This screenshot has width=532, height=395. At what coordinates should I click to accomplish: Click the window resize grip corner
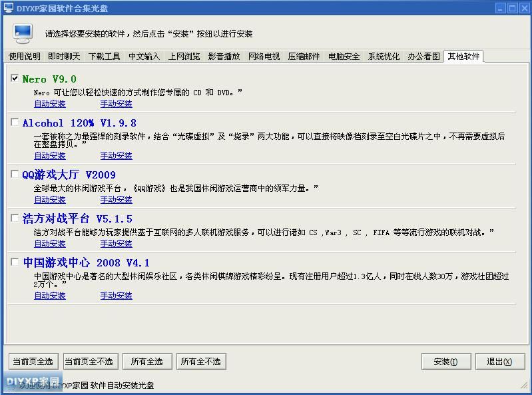coord(525,384)
